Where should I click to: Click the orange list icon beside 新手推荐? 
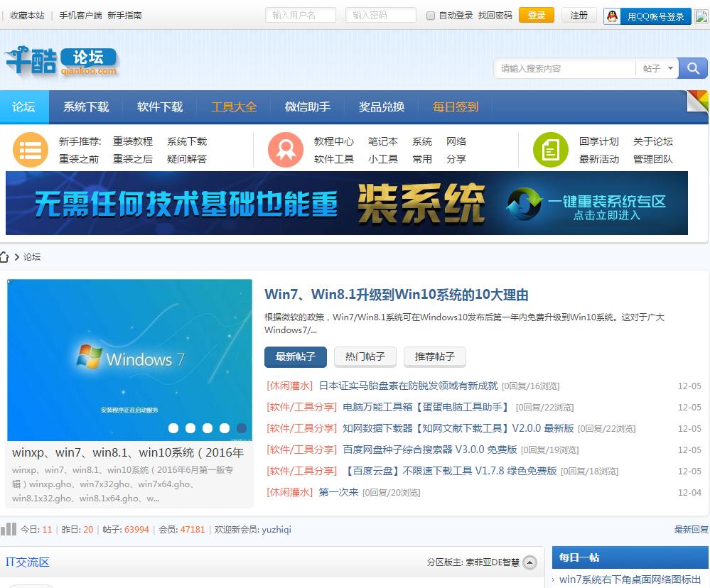[31, 150]
